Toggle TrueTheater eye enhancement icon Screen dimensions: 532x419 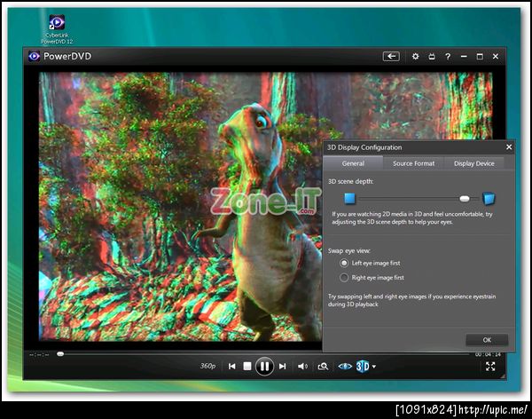345,367
